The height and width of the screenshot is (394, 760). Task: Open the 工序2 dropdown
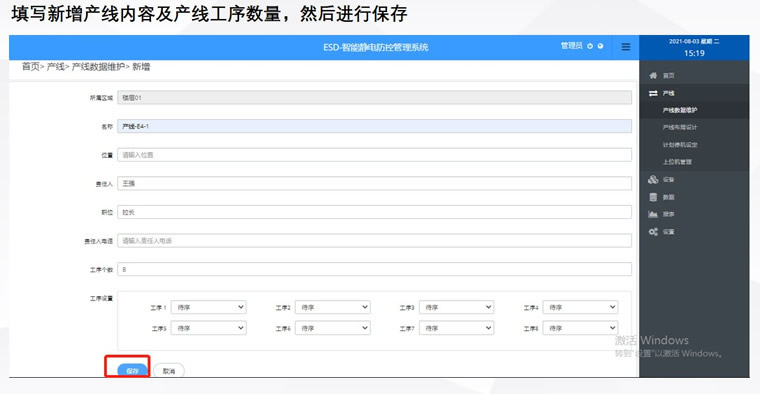pos(332,307)
